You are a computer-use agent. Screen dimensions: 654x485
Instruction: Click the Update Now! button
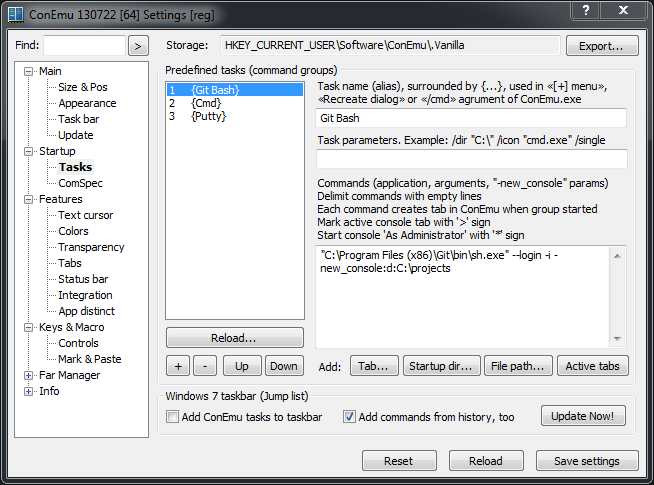[x=583, y=416]
